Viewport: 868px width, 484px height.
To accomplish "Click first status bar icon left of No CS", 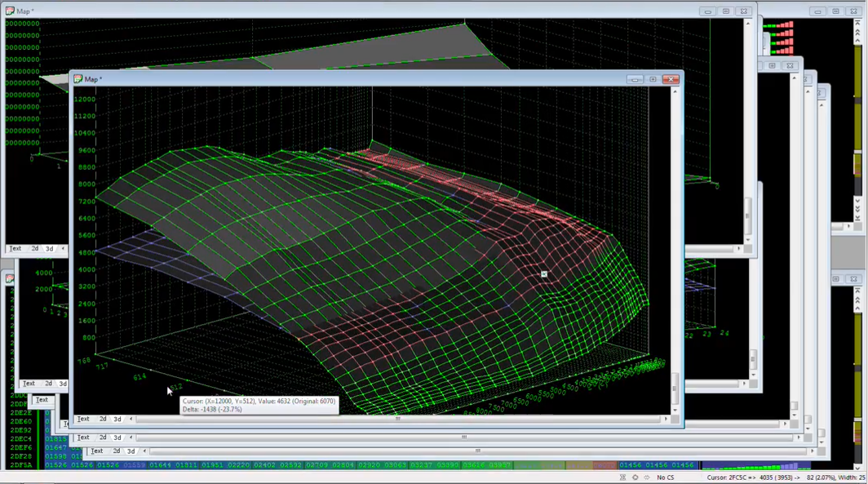I will point(622,477).
